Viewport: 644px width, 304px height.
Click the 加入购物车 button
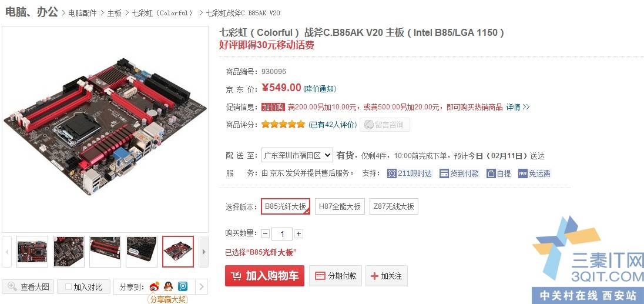click(x=264, y=276)
